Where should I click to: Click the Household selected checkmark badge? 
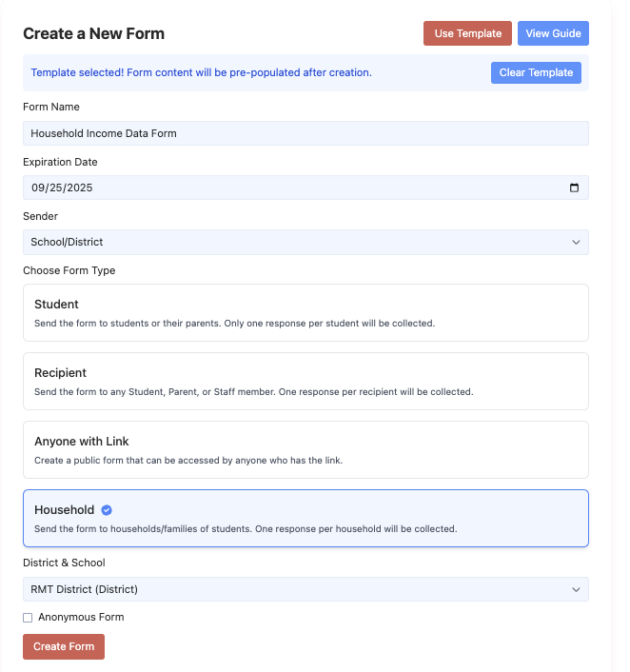tap(107, 510)
